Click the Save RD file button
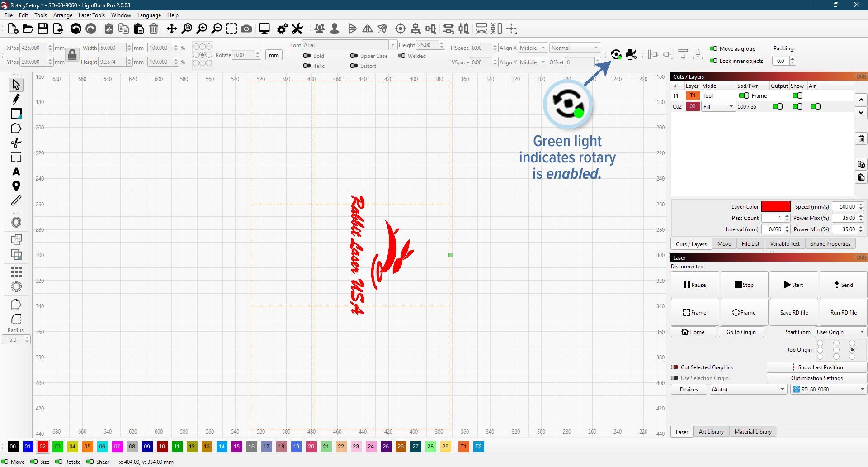 click(794, 312)
